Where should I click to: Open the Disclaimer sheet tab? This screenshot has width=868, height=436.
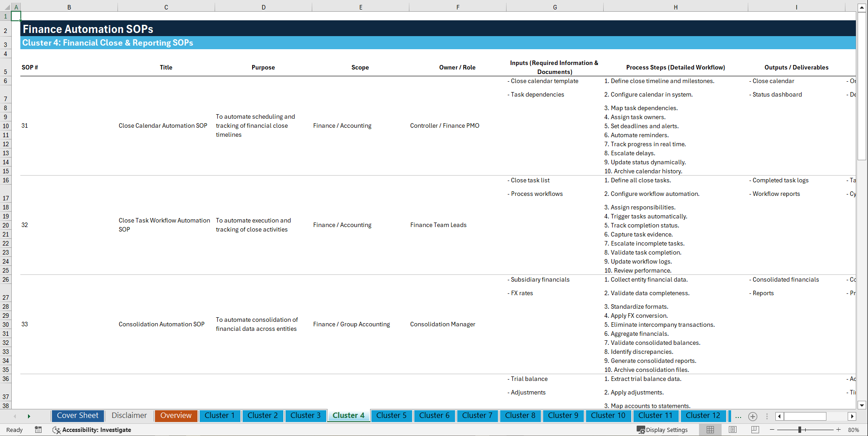tap(129, 416)
